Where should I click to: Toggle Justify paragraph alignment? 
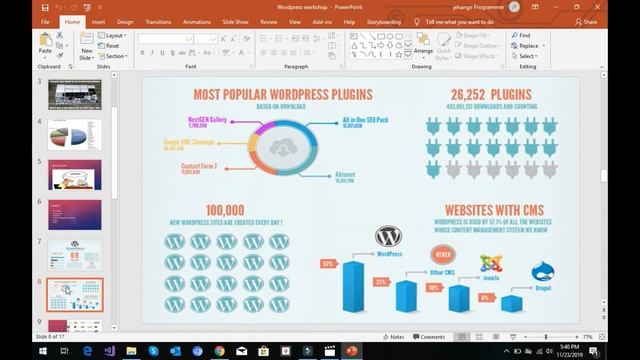(293, 53)
